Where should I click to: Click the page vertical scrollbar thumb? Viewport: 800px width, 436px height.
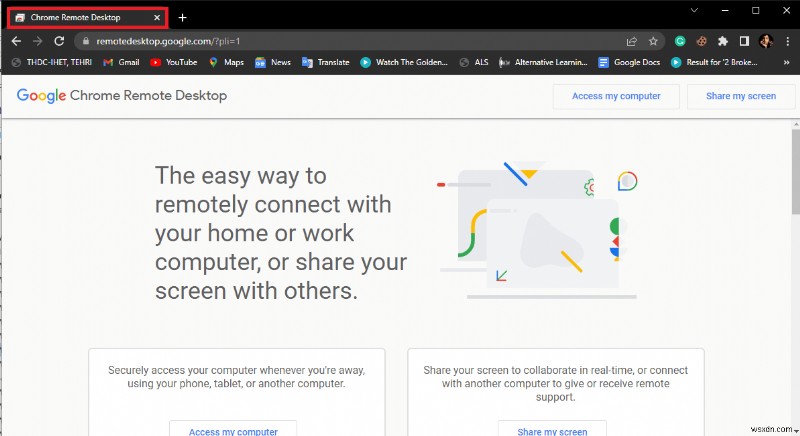point(795,173)
